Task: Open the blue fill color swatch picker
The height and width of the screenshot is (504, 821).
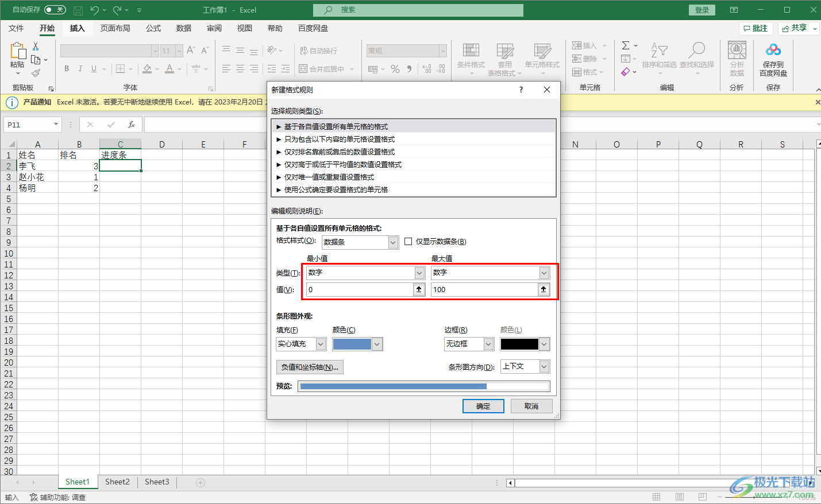Action: [357, 344]
